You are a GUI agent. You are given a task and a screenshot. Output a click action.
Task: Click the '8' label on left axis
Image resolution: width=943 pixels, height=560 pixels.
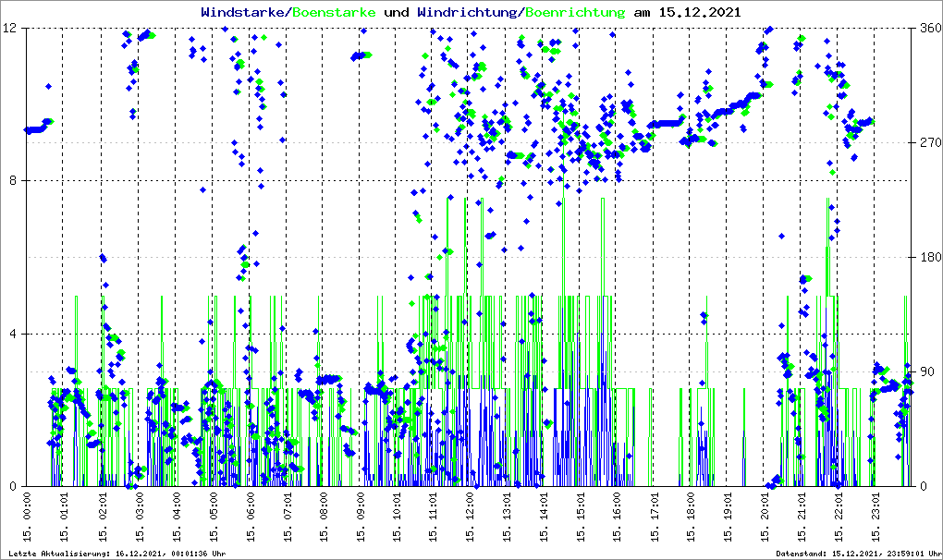point(15,181)
